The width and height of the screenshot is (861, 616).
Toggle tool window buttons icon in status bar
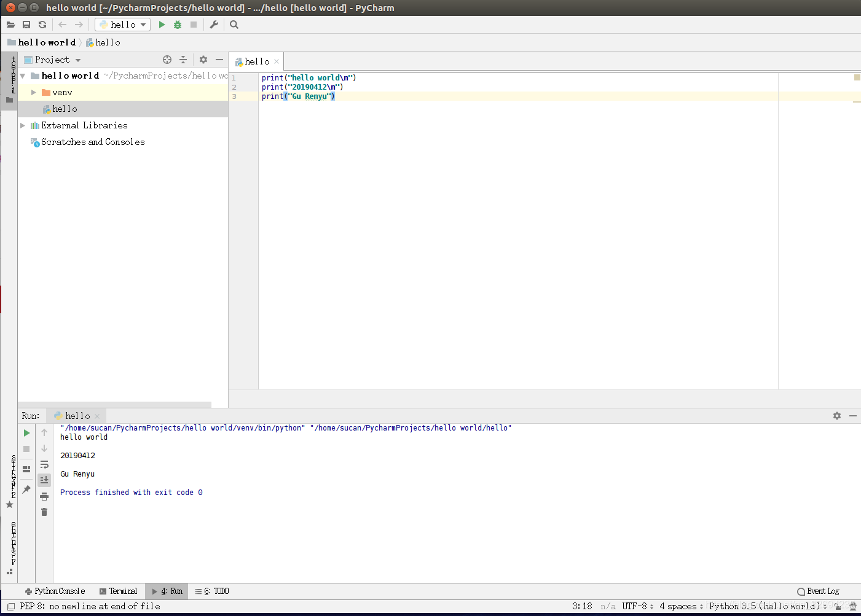click(11, 606)
